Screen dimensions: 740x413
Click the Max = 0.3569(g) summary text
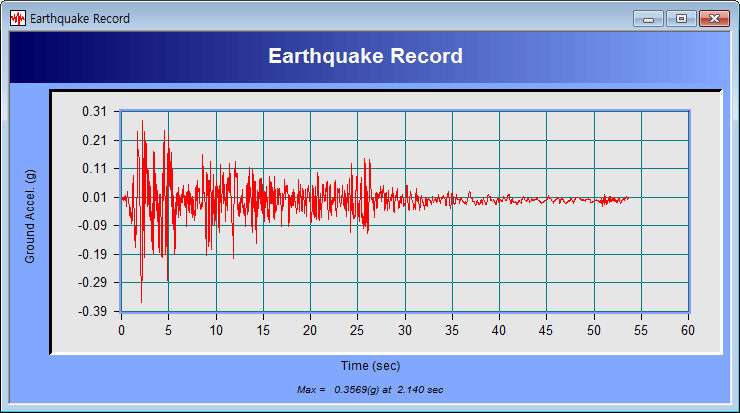370,388
